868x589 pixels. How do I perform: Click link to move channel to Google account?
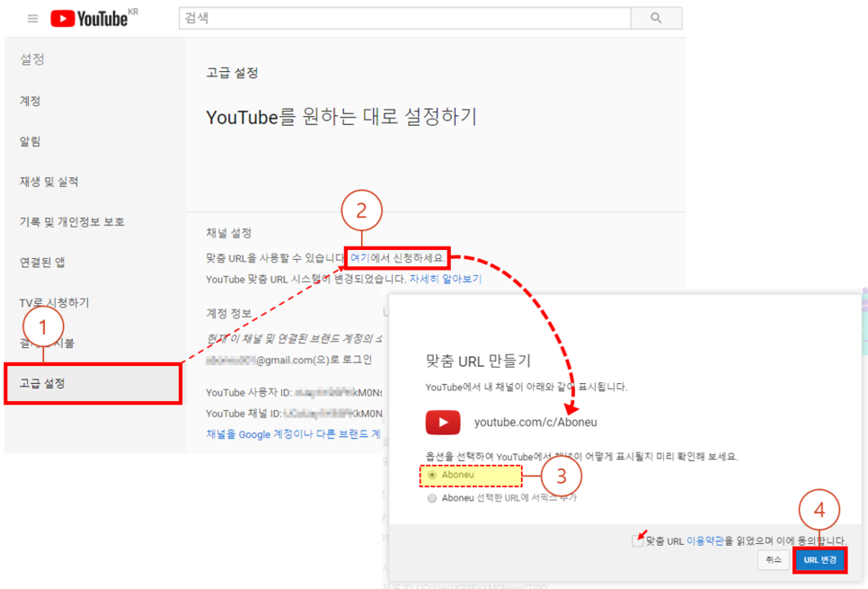(x=294, y=433)
